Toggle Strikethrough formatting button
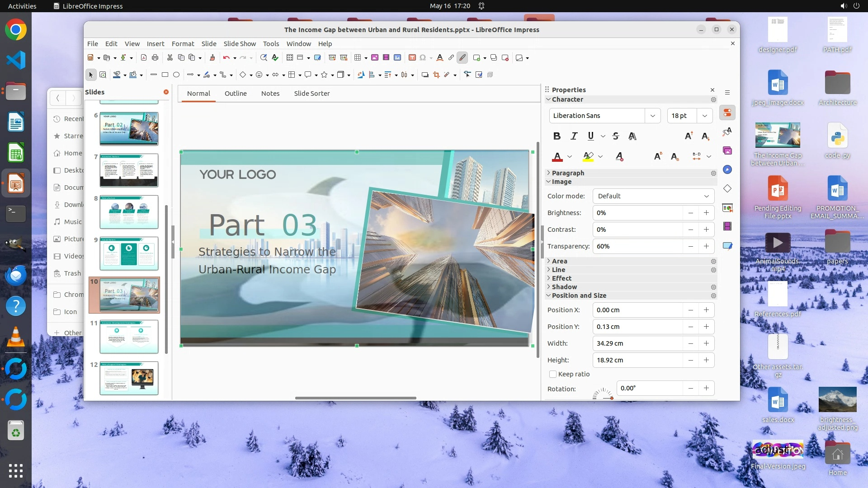868x488 pixels. click(615, 136)
